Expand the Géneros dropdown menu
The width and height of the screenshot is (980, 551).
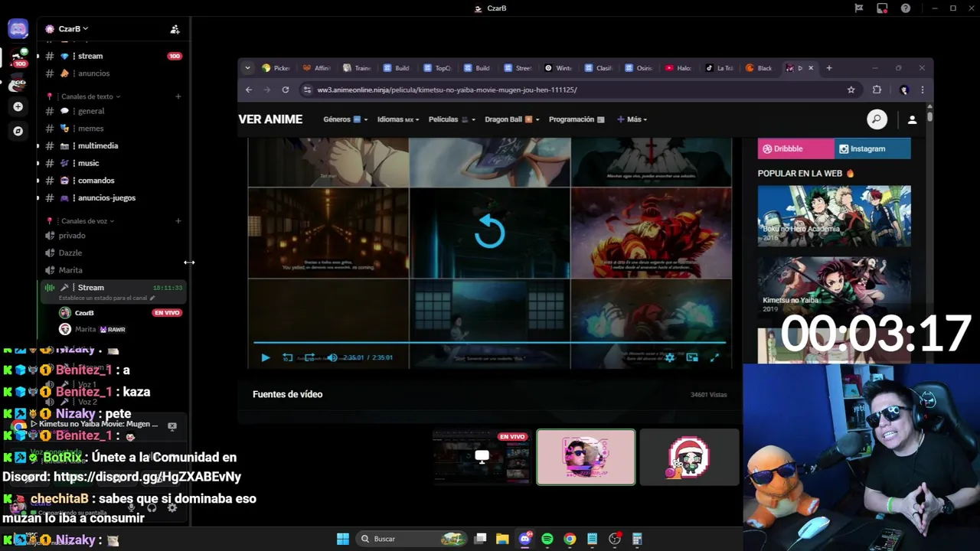345,119
